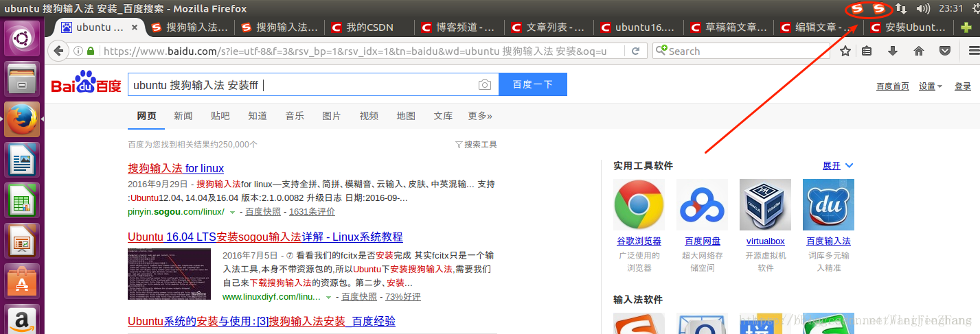Image resolution: width=980 pixels, height=334 pixels.
Task: Click the 登录 login link
Action: click(x=963, y=86)
